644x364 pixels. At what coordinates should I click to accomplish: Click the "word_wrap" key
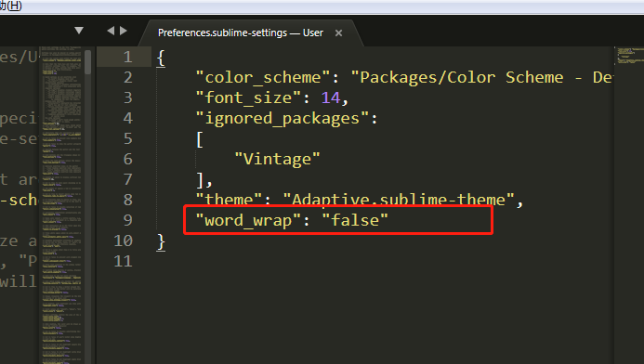(248, 221)
